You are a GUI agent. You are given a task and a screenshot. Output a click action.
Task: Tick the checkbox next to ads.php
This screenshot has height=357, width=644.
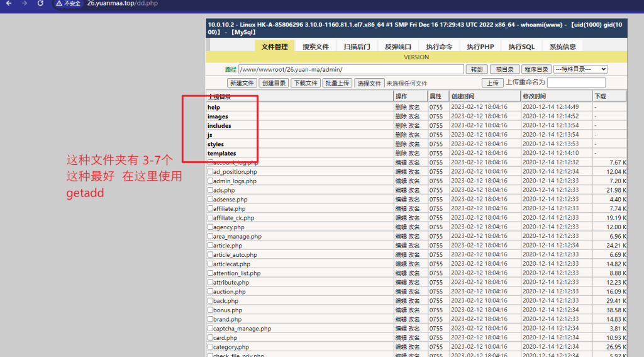[210, 190]
